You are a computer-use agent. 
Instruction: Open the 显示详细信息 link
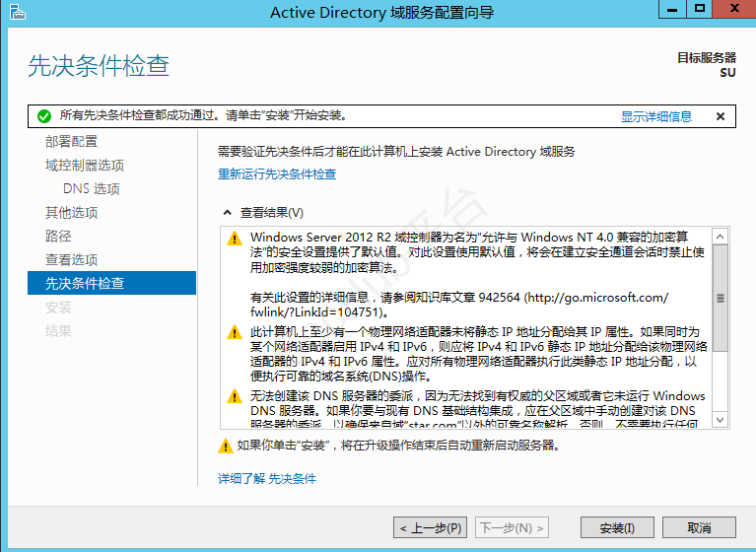[656, 116]
